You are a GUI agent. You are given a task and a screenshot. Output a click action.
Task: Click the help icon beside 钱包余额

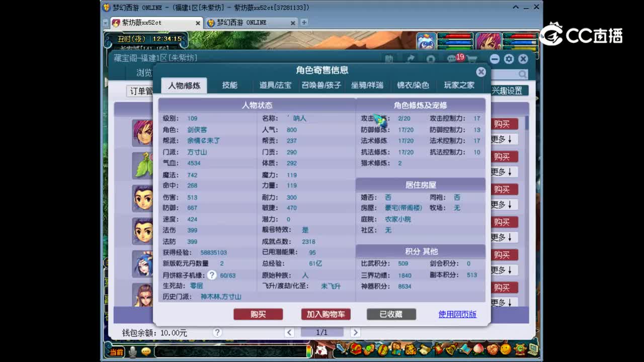(x=217, y=332)
